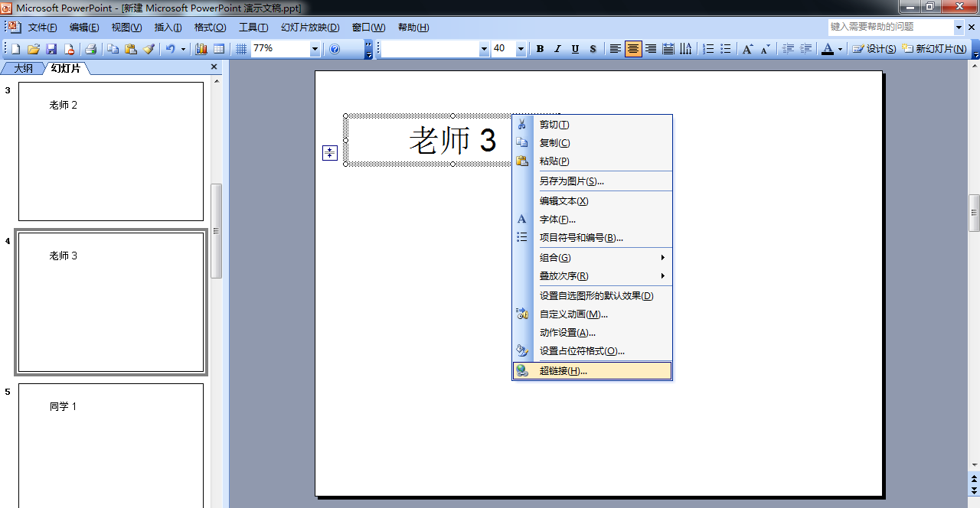Viewport: 980px width, 508px height.
Task: Expand standard toolbar options arrow
Action: (x=369, y=49)
